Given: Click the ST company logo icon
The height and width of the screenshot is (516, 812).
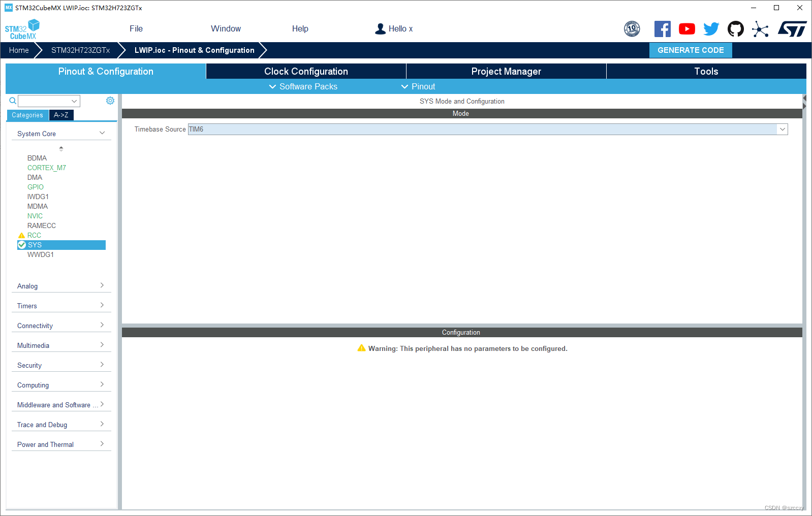Looking at the screenshot, I should (792, 29).
